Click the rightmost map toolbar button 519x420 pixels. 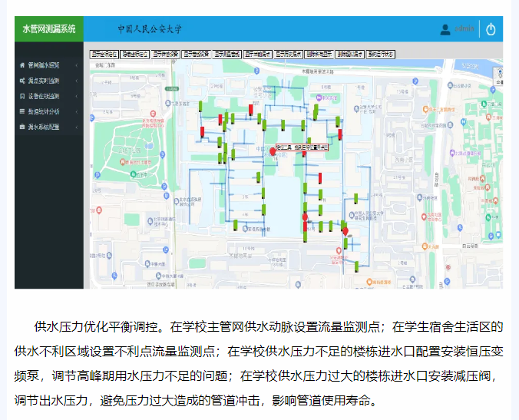(380, 55)
